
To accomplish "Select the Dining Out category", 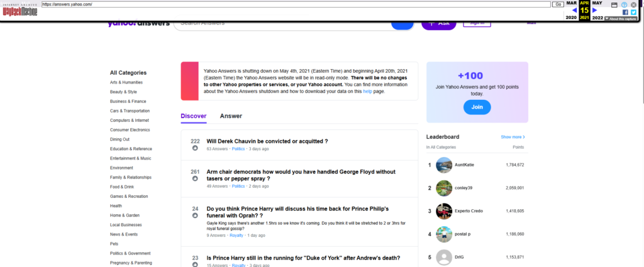I will pos(119,139).
